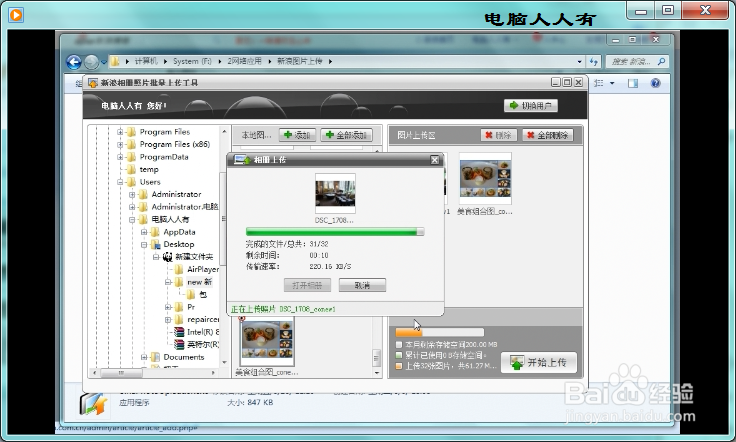This screenshot has width=736, height=442.
Task: Click the orange media player logo icon
Action: 15,15
